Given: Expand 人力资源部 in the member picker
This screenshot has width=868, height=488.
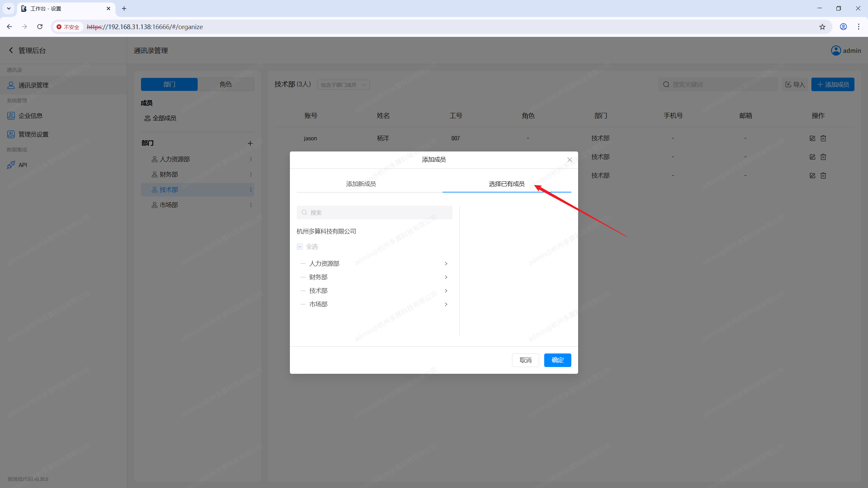Looking at the screenshot, I should click(446, 264).
